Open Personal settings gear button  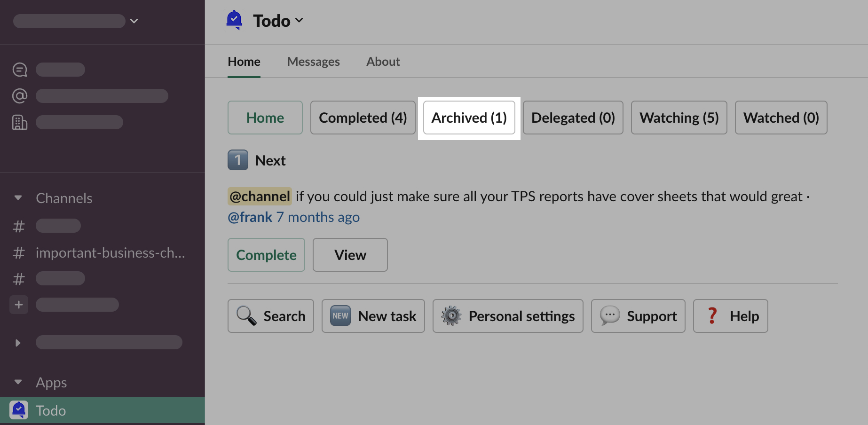click(x=508, y=316)
